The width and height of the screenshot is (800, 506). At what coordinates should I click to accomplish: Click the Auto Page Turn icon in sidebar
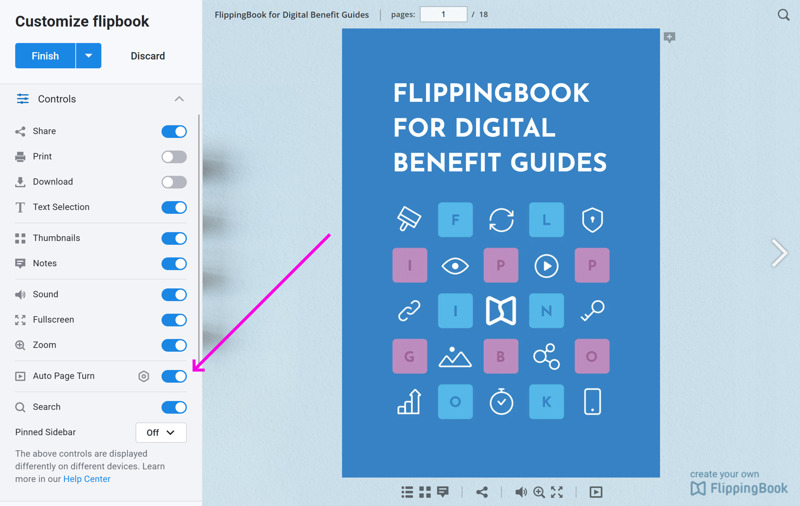point(20,376)
